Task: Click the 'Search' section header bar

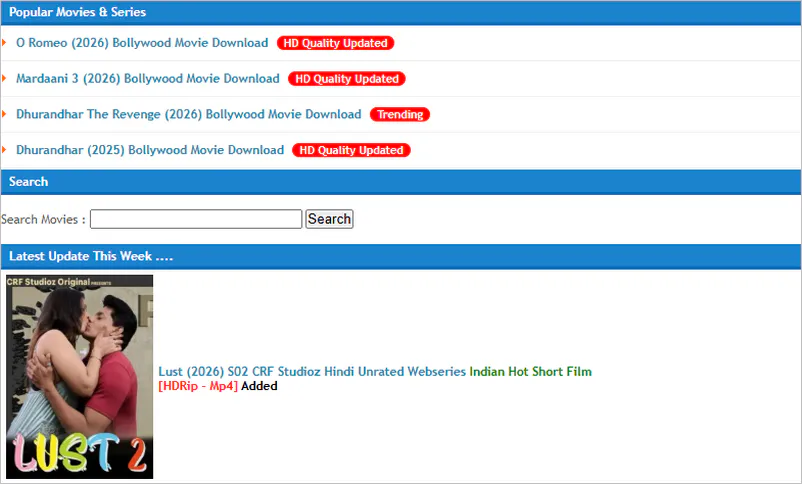Action: pos(401,182)
